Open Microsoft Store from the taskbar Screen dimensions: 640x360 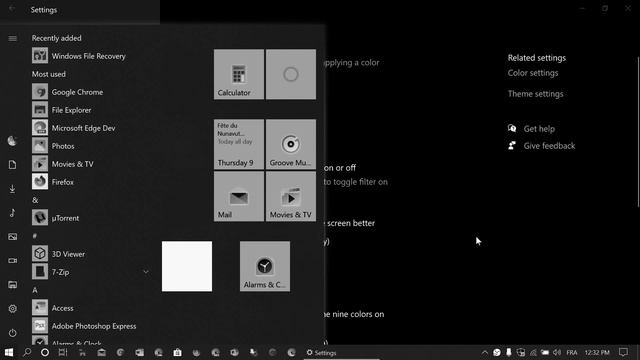[177, 352]
